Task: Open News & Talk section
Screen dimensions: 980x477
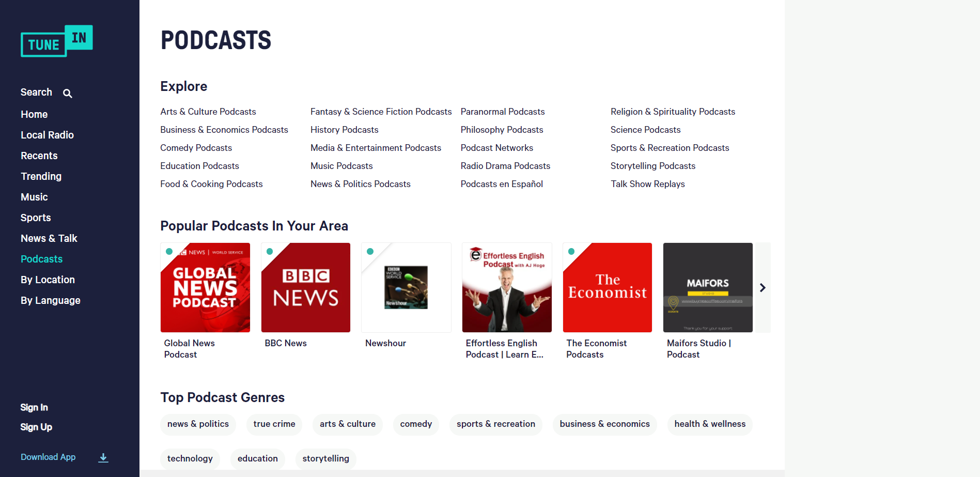Action: point(49,238)
